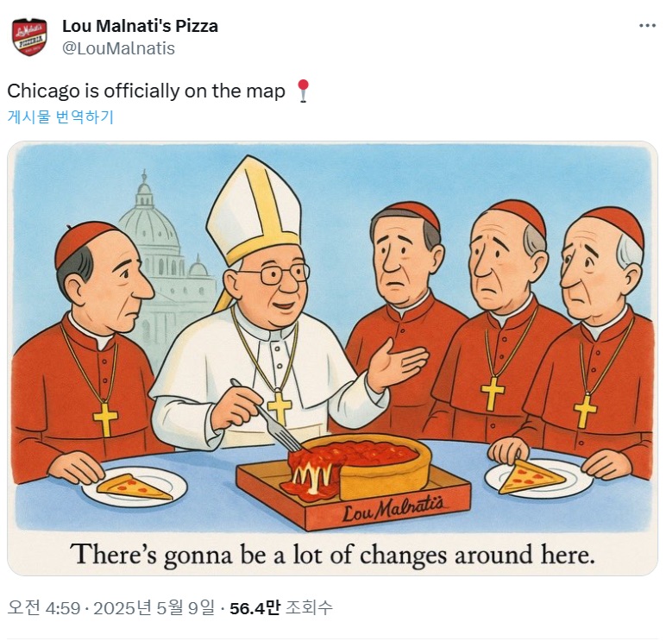Click the pizza slice on the left plate

(134, 487)
